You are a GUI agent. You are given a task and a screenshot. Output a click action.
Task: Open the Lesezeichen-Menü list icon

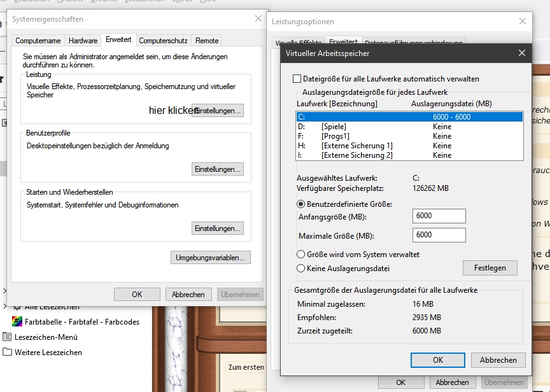point(8,337)
